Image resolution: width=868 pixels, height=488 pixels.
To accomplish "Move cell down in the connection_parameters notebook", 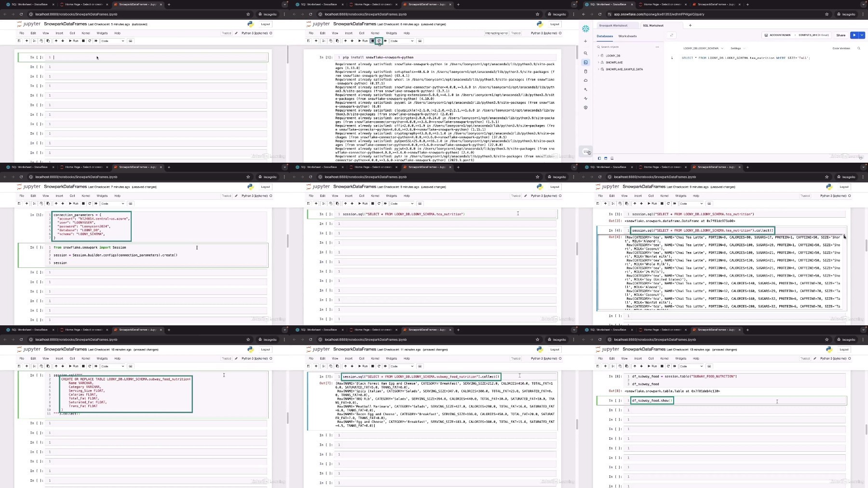I will [x=63, y=204].
